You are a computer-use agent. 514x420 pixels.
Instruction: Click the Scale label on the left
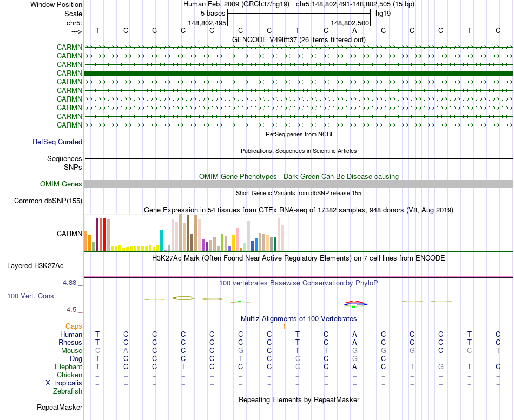[73, 14]
